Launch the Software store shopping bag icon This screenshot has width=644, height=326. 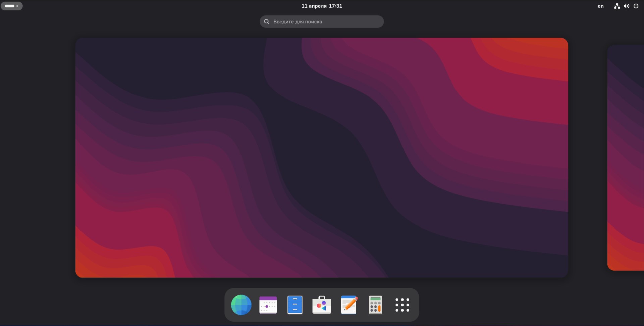(322, 305)
